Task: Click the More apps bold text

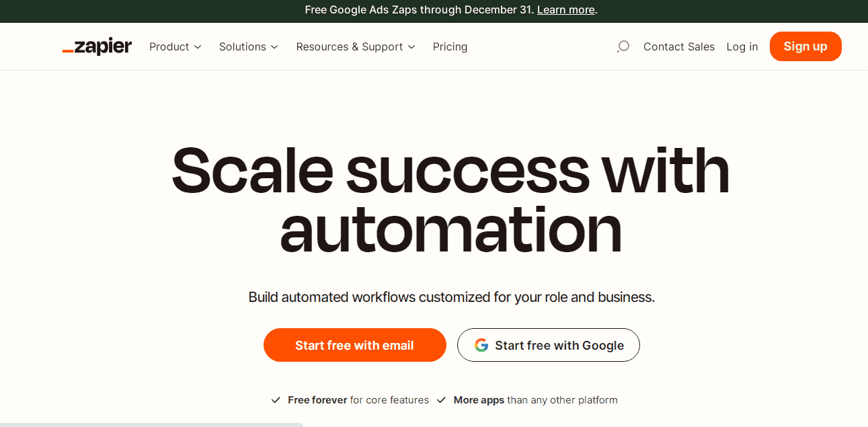Action: coord(479,400)
